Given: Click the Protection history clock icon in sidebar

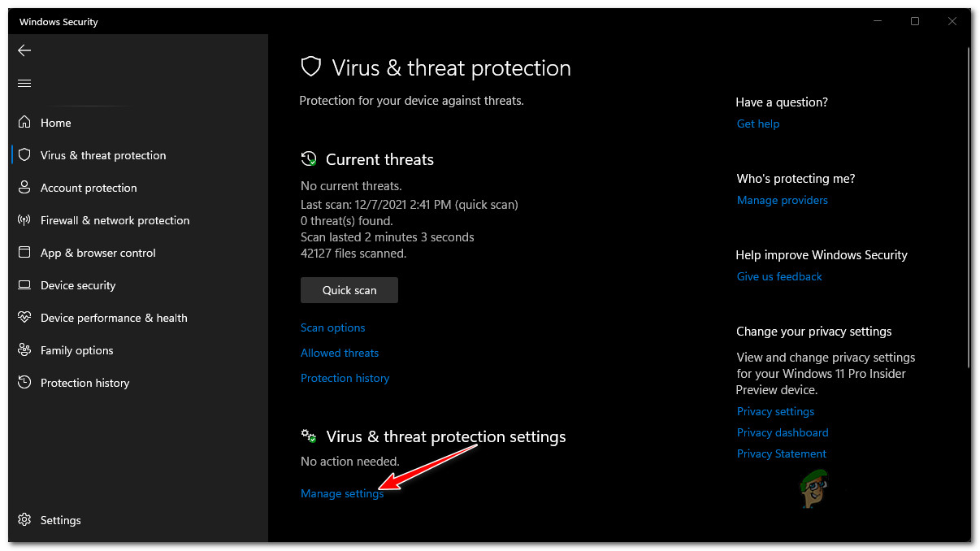Looking at the screenshot, I should (x=24, y=383).
